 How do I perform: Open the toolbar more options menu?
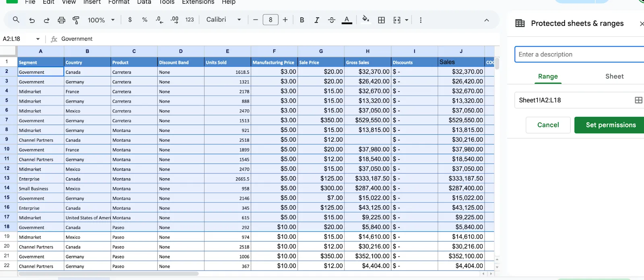421,20
